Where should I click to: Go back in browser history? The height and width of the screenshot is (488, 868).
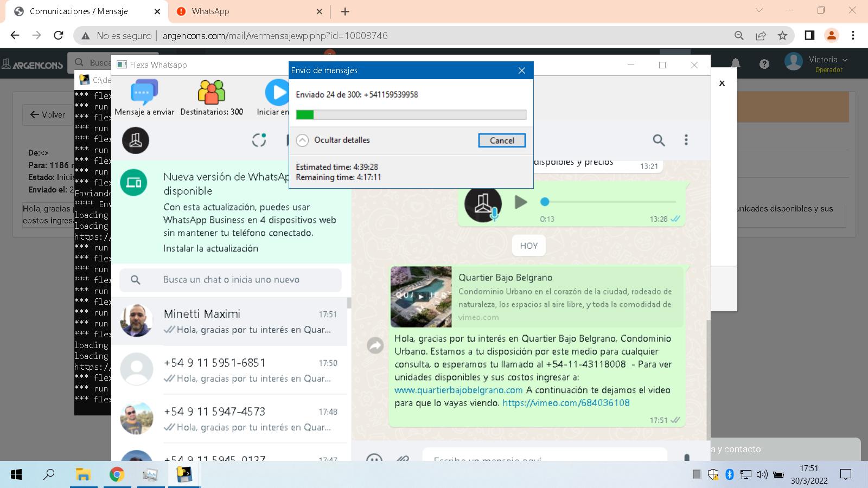(x=15, y=35)
